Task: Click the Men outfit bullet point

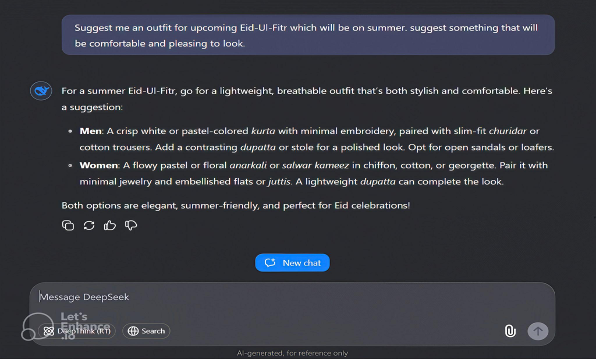Action: click(316, 139)
